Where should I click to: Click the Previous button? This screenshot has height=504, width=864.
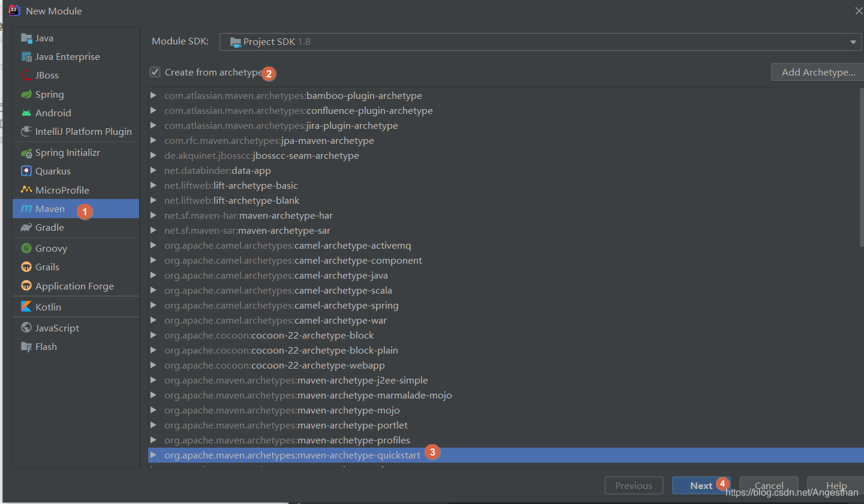[x=634, y=485]
